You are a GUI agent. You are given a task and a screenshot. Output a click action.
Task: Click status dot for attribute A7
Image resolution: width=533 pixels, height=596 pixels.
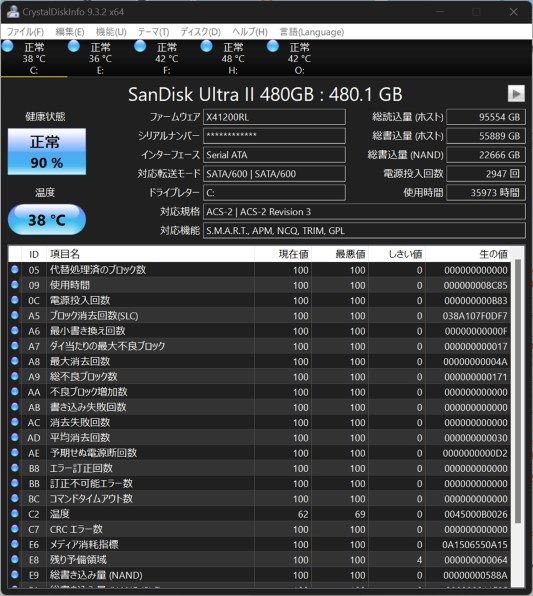(15, 346)
